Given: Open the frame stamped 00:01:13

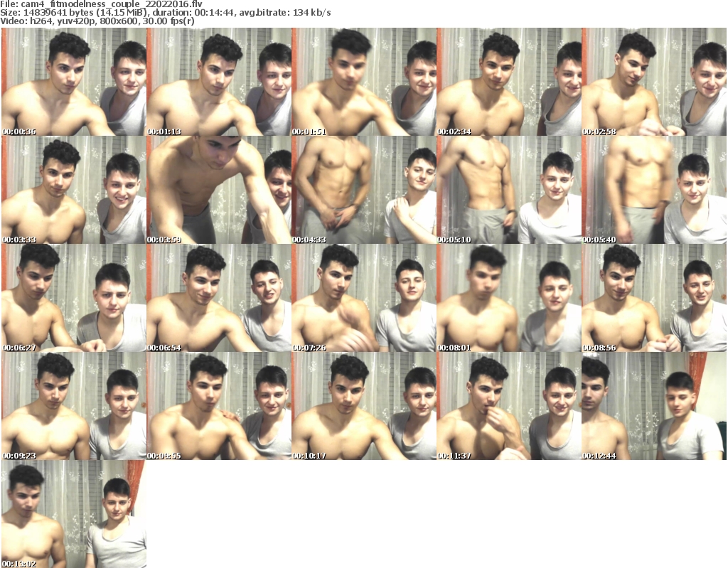Looking at the screenshot, I should tap(219, 82).
